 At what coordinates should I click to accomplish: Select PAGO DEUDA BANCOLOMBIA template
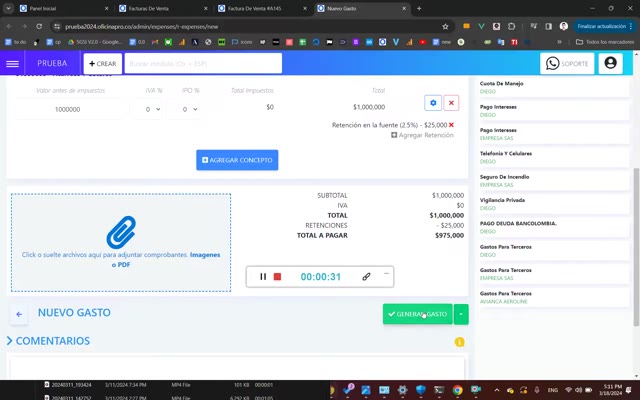(x=553, y=227)
